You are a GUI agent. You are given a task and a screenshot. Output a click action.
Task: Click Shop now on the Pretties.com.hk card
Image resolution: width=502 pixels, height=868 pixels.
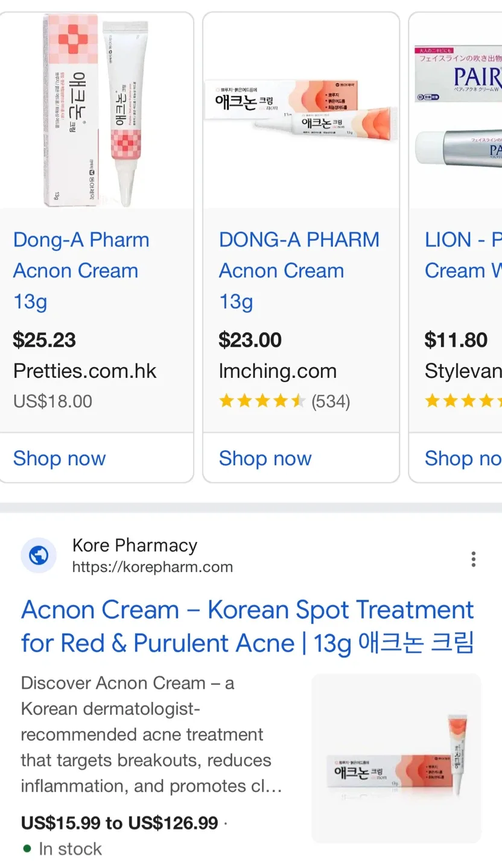pyautogui.click(x=59, y=459)
